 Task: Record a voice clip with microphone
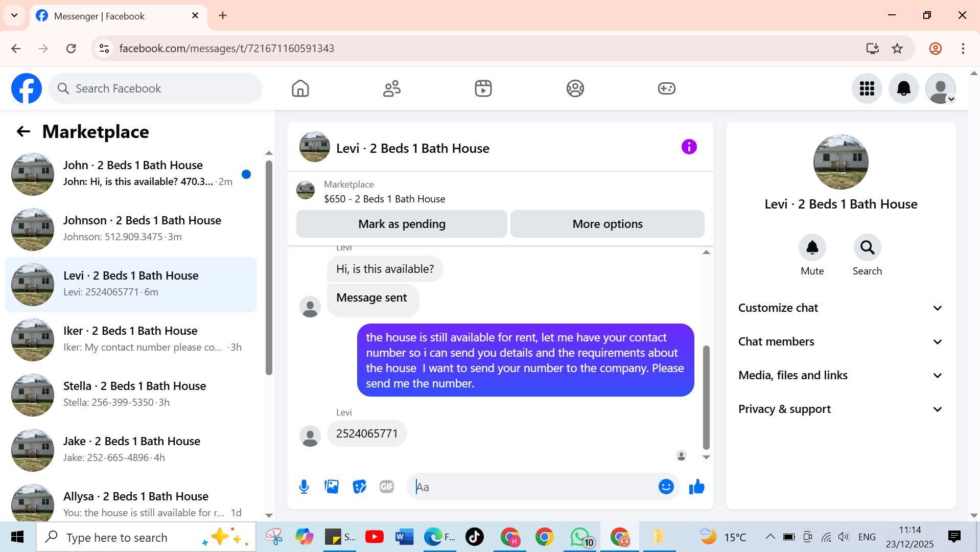[304, 487]
